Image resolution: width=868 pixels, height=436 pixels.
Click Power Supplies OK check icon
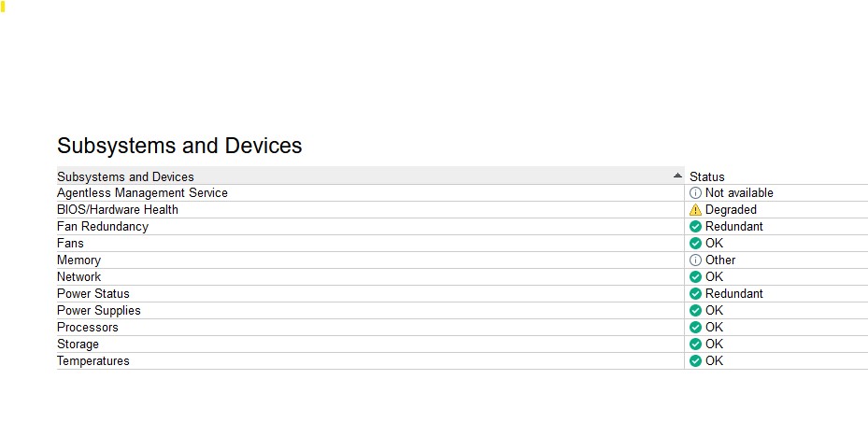point(695,311)
